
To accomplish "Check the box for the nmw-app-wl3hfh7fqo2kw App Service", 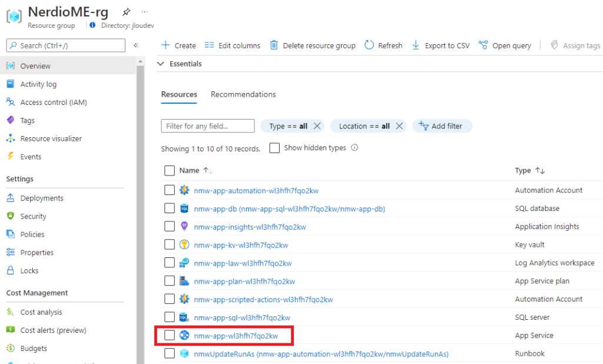I will pos(170,335).
